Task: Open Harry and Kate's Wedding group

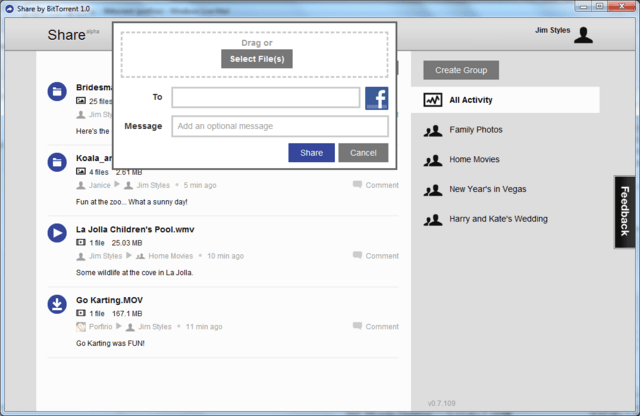Action: [x=498, y=219]
